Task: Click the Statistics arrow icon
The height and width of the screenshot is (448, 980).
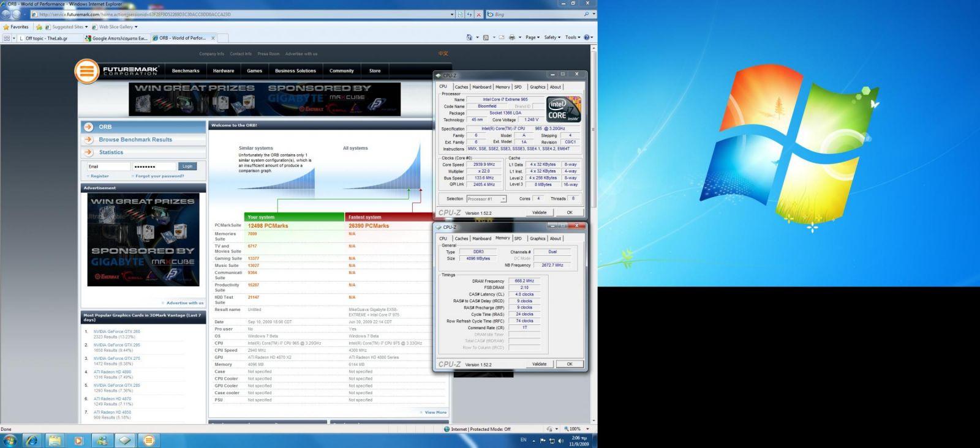Action: coord(89,152)
